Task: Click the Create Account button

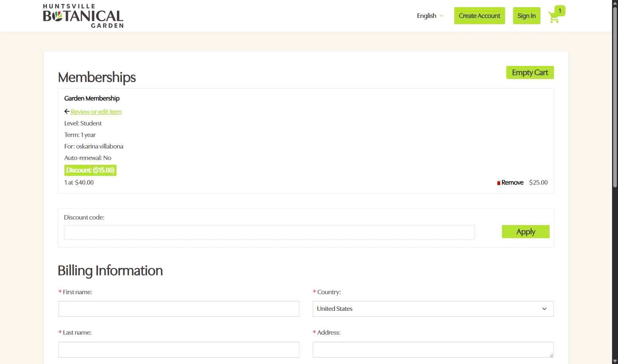Action: click(x=479, y=16)
